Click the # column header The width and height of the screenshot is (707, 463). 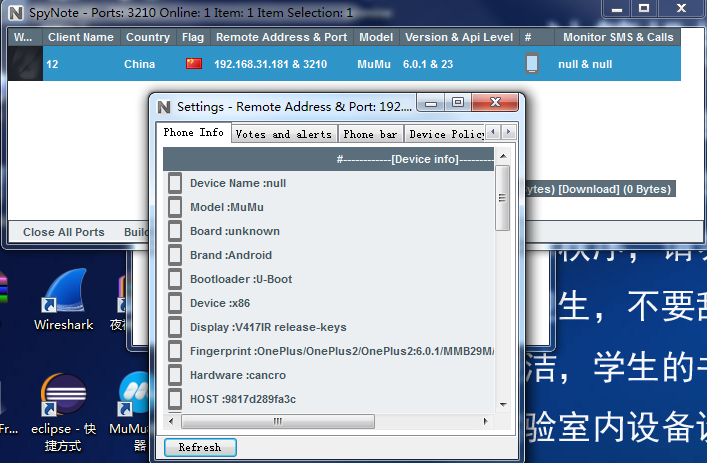537,37
